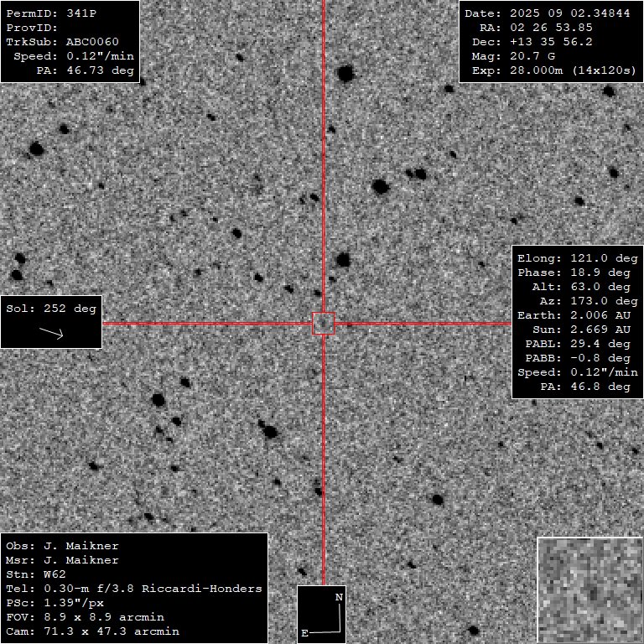
Task: Select the 'RA: 02 26 53.85' line
Action: [x=536, y=28]
